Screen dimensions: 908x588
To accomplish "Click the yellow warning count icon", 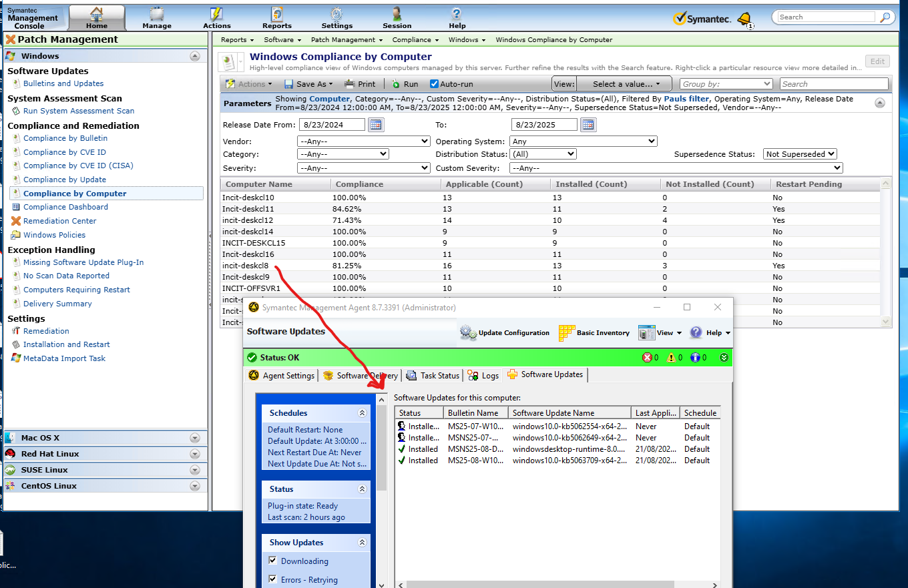I will pyautogui.click(x=672, y=358).
